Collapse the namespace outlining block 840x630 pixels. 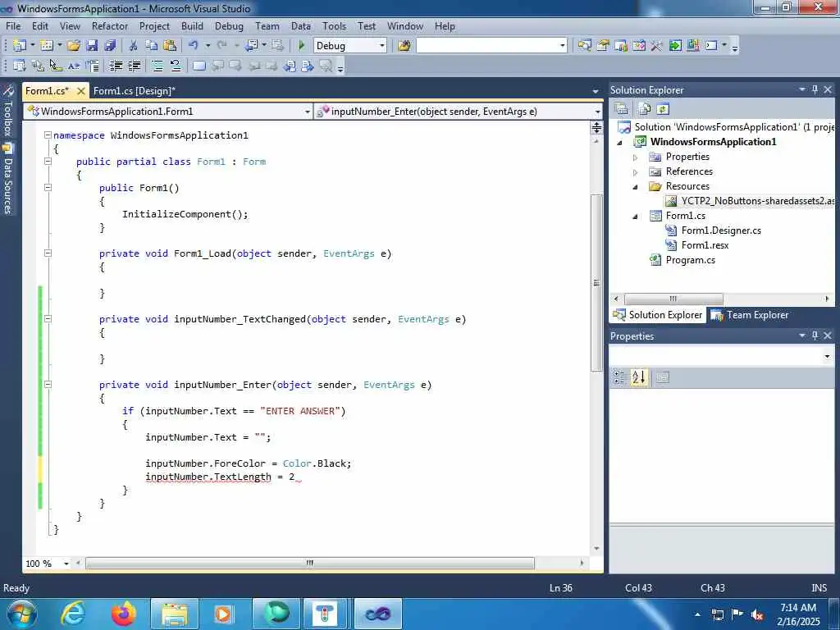coord(48,135)
